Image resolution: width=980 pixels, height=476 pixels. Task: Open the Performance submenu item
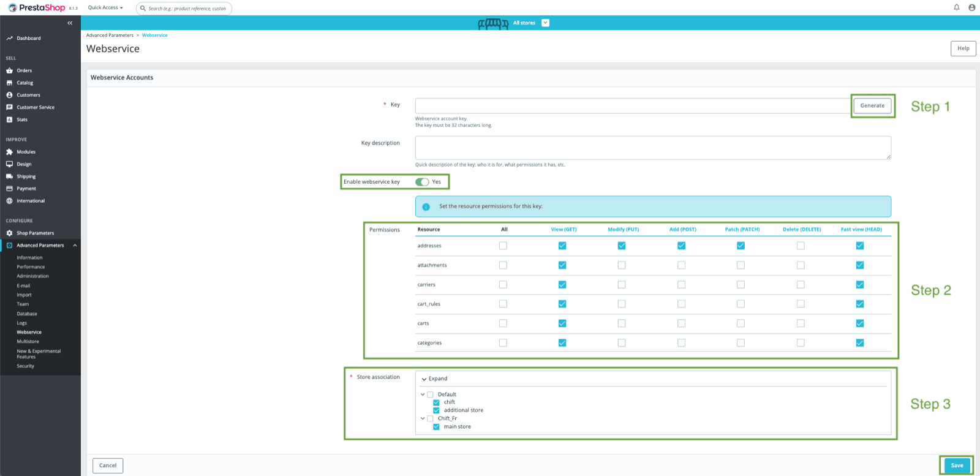coord(31,267)
